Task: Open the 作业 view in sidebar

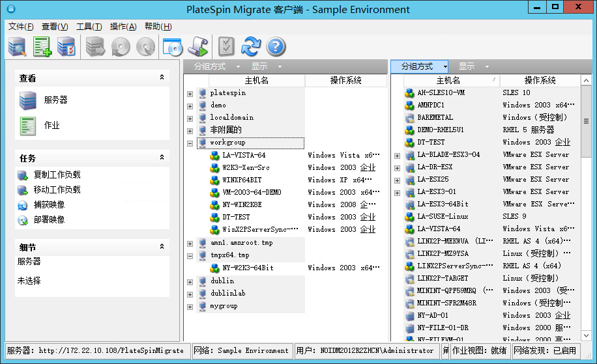Action: click(51, 125)
